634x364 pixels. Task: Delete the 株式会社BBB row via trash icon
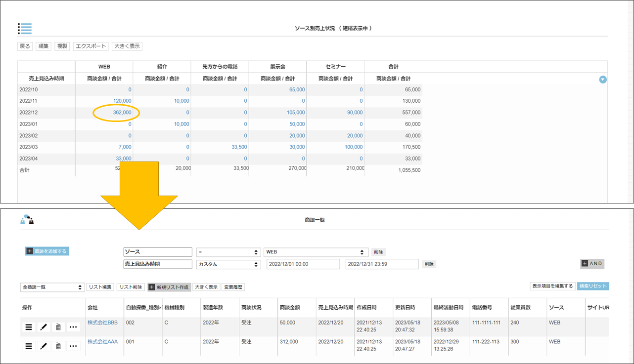58,327
